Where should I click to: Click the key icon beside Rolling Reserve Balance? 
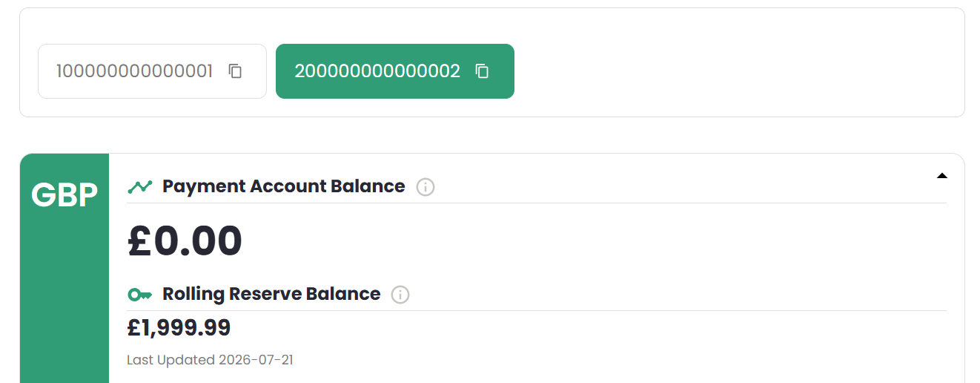point(139,295)
